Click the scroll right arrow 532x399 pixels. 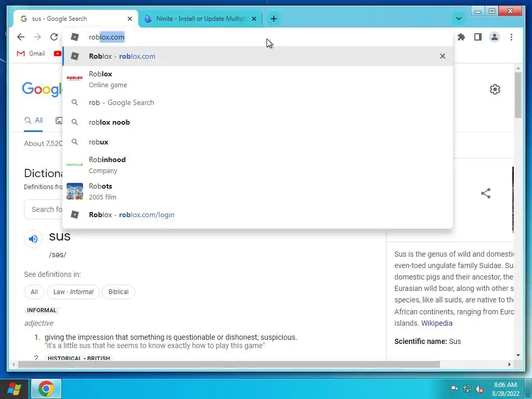(509, 364)
